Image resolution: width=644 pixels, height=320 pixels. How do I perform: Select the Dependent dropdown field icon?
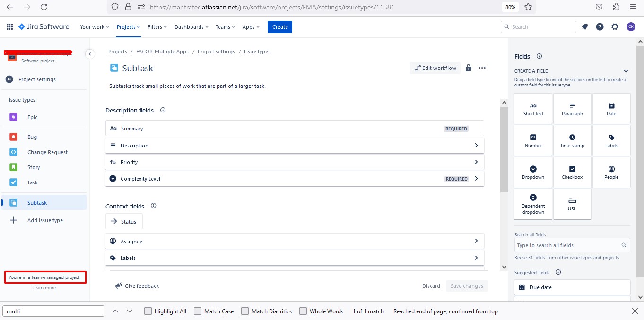pos(533,201)
